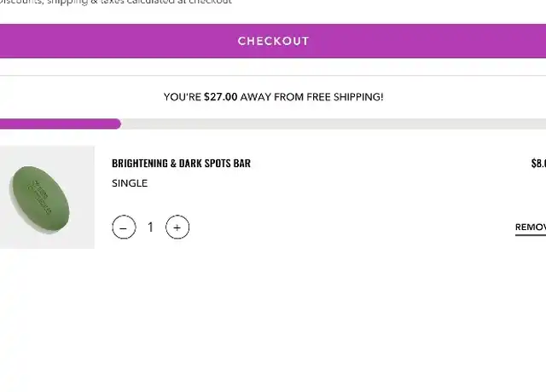Open the green soap bar product image
This screenshot has width=546, height=392.
(x=47, y=197)
